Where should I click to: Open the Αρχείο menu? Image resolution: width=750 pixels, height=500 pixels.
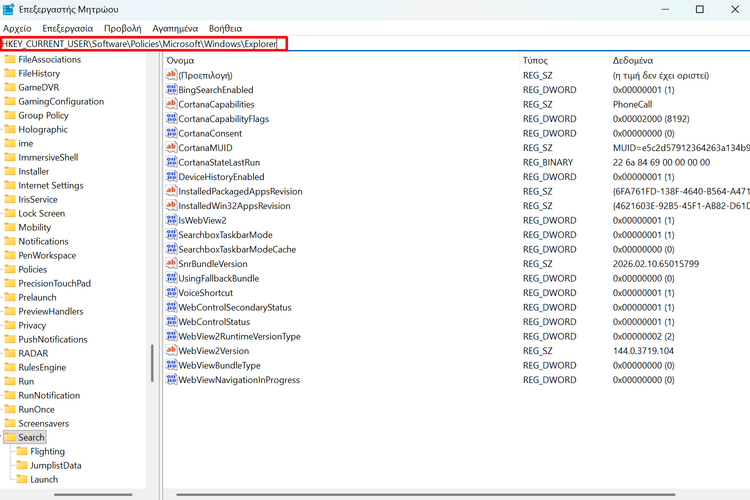click(x=17, y=29)
